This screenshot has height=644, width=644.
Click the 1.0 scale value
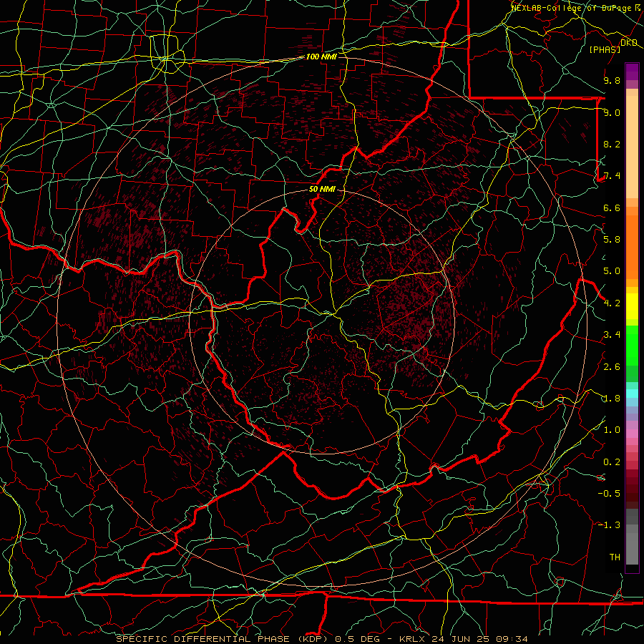point(612,431)
